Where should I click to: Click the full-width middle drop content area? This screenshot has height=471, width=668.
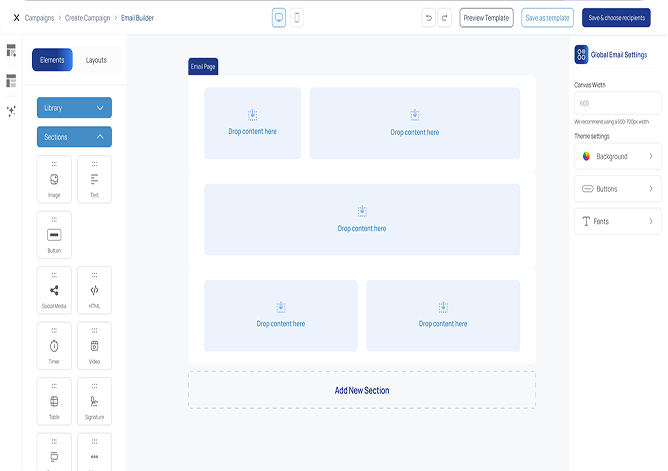(362, 219)
